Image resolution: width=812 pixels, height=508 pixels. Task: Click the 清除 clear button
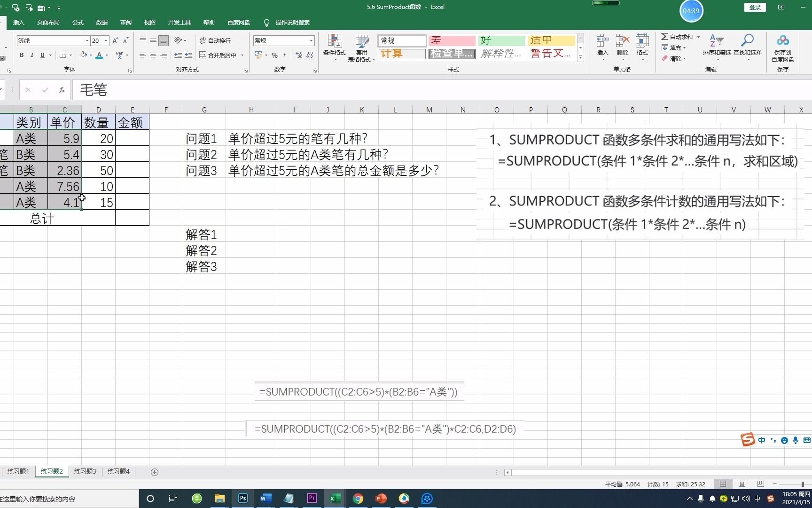[x=673, y=58]
